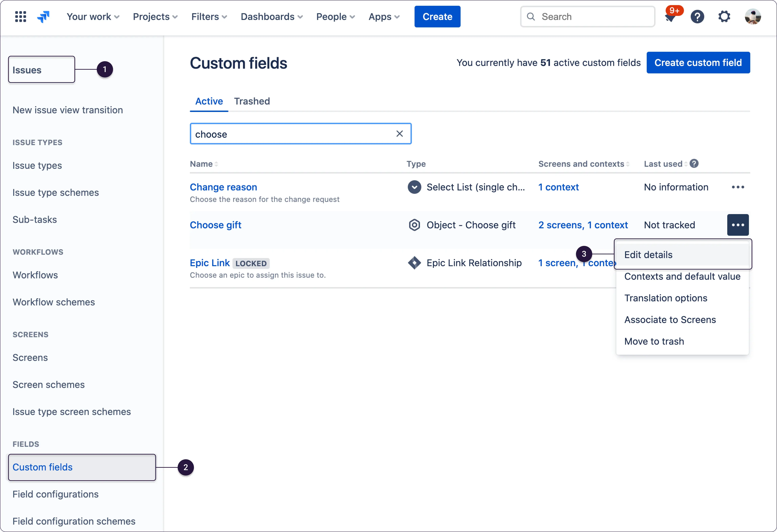This screenshot has width=777, height=532.
Task: Open the help question mark icon
Action: [x=697, y=17]
